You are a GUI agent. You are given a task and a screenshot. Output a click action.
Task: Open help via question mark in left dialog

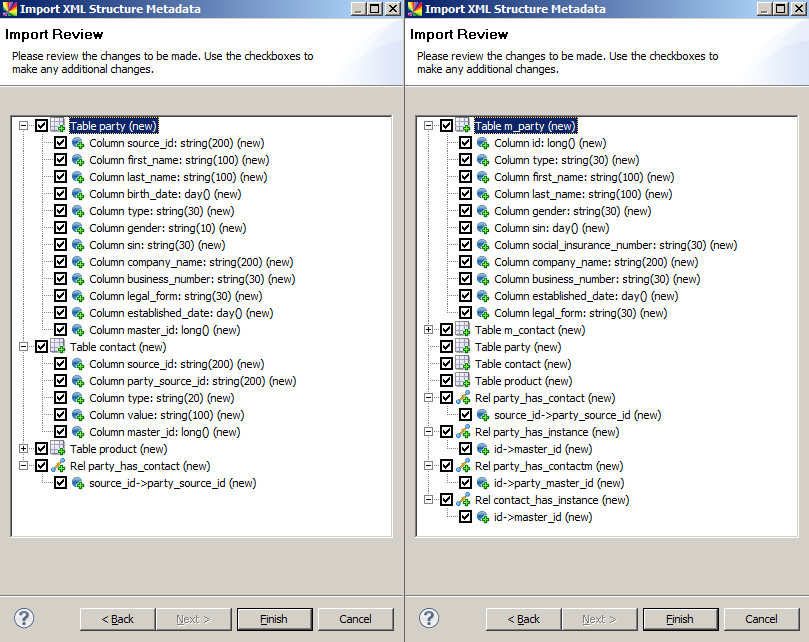click(x=24, y=619)
